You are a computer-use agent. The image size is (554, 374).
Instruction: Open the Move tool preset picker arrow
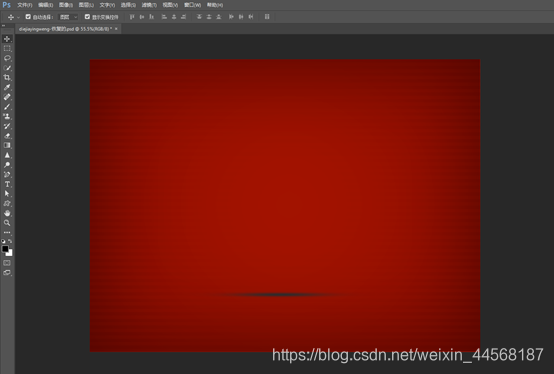coord(18,17)
